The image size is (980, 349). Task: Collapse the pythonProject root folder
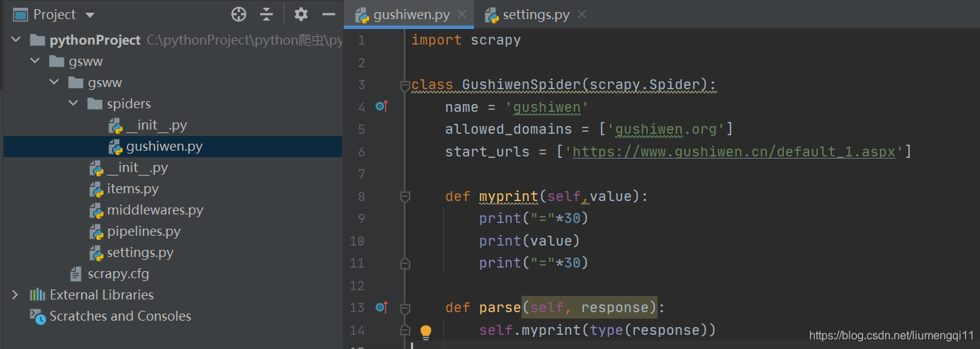pyautogui.click(x=16, y=40)
